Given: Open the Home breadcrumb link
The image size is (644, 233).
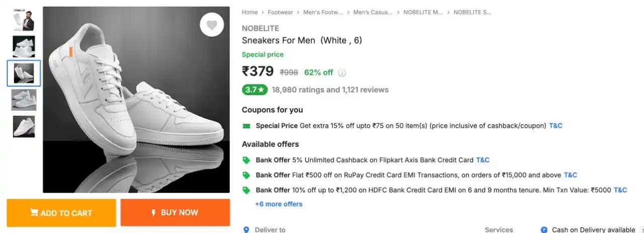Looking at the screenshot, I should (x=250, y=12).
